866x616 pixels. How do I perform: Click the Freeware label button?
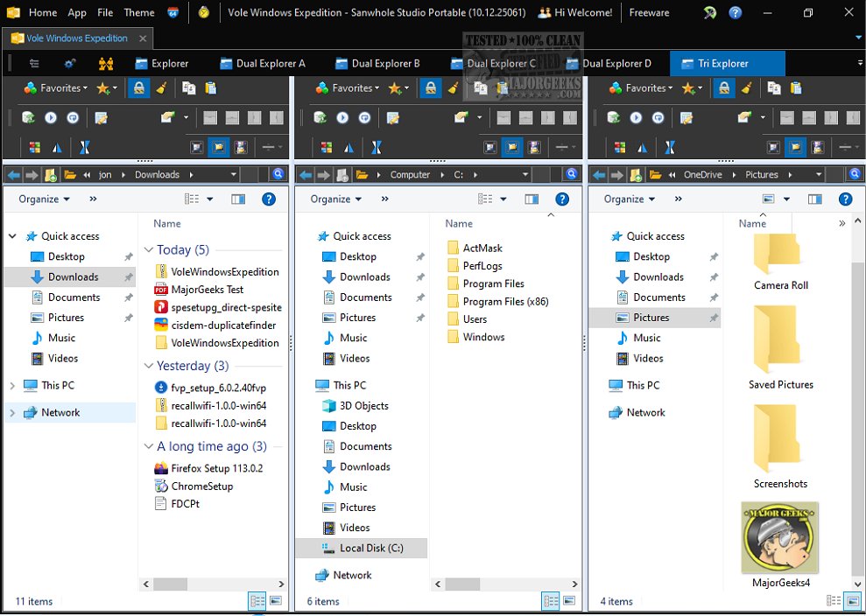(x=649, y=12)
